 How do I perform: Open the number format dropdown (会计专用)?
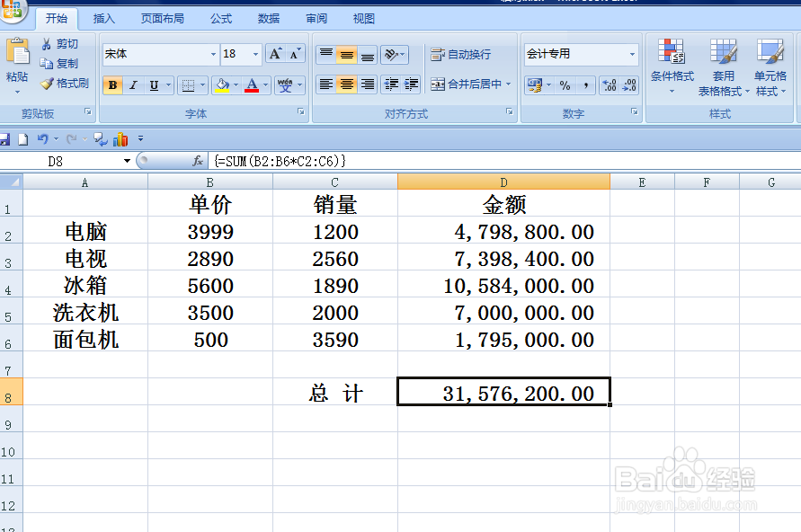tap(632, 54)
